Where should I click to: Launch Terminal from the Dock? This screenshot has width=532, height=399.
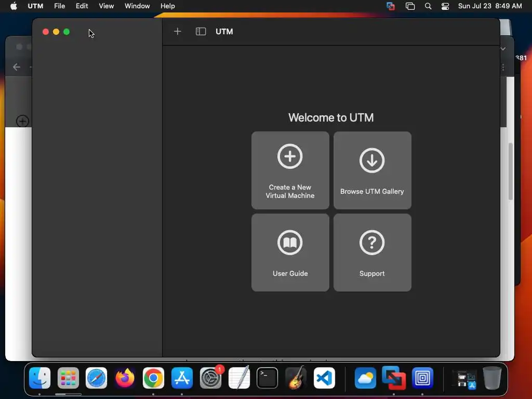pos(268,378)
